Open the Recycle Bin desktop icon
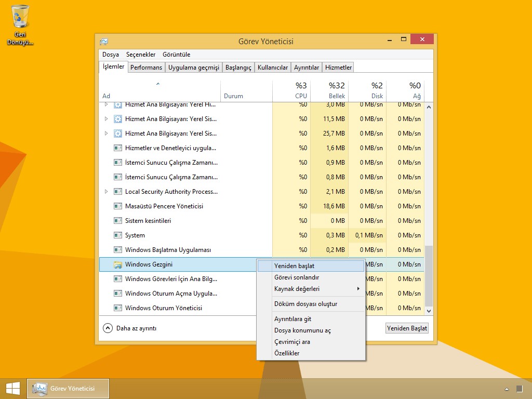 [20, 24]
